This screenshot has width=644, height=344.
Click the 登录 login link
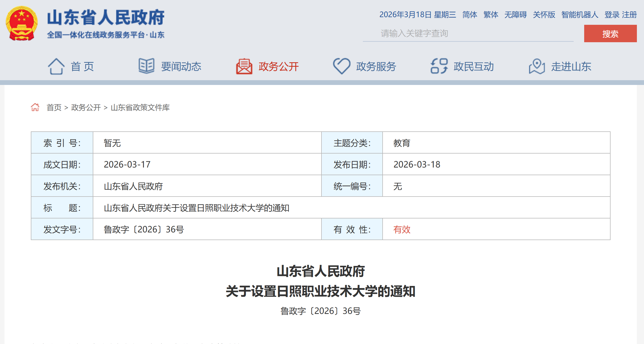click(x=612, y=15)
